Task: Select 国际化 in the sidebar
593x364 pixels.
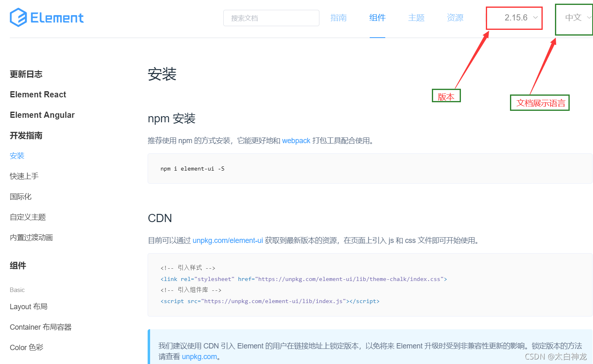Action: pos(20,197)
